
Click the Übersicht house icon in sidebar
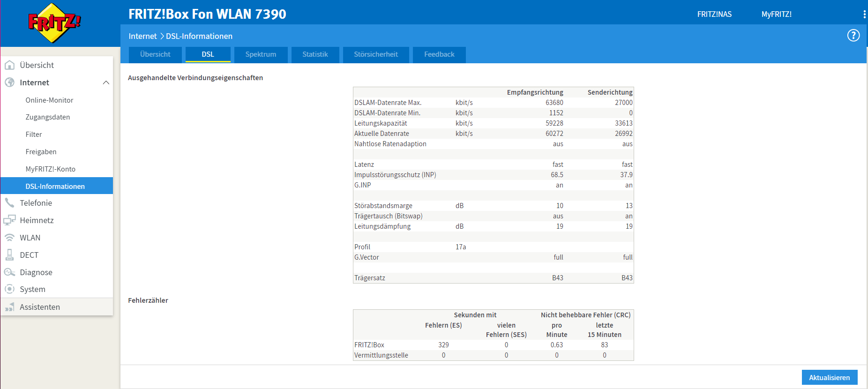click(9, 65)
